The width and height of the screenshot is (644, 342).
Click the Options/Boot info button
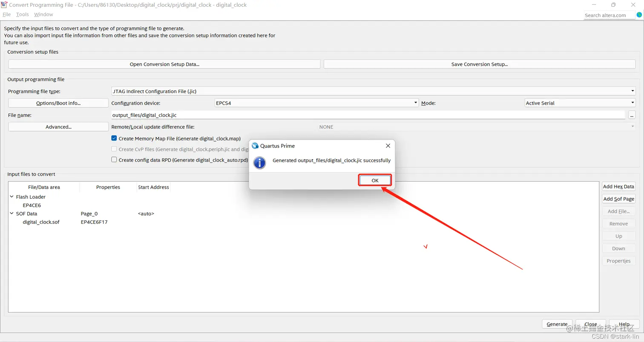coord(58,103)
